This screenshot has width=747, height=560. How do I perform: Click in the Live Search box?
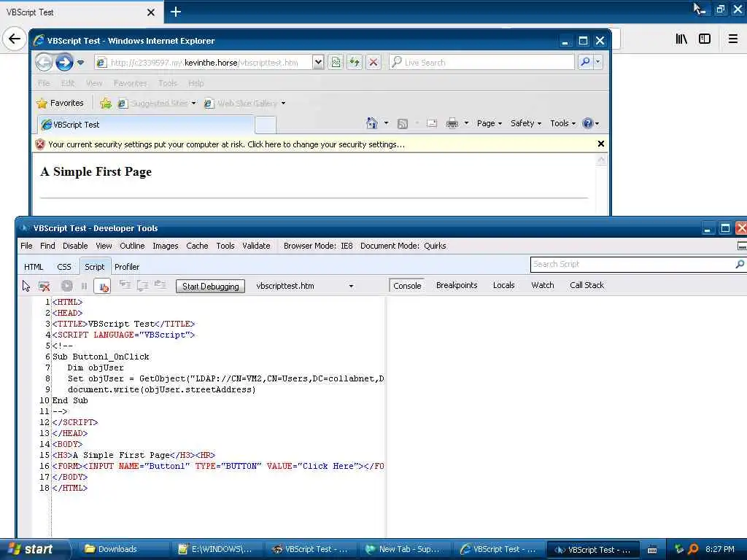tap(481, 63)
